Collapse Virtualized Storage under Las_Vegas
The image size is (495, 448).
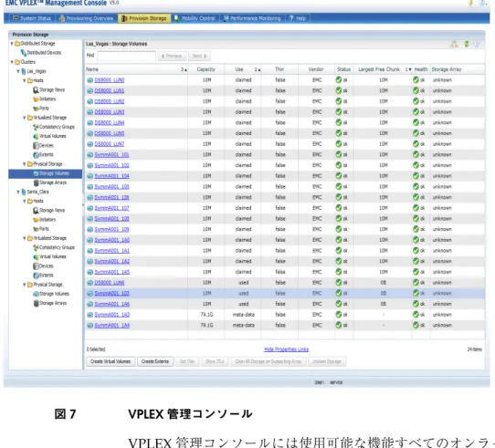pyautogui.click(x=25, y=118)
